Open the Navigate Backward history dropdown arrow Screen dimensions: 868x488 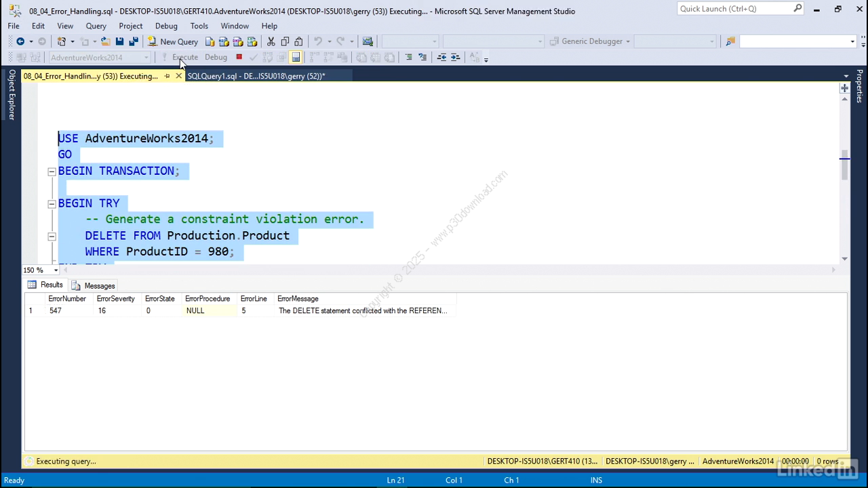[x=31, y=41]
